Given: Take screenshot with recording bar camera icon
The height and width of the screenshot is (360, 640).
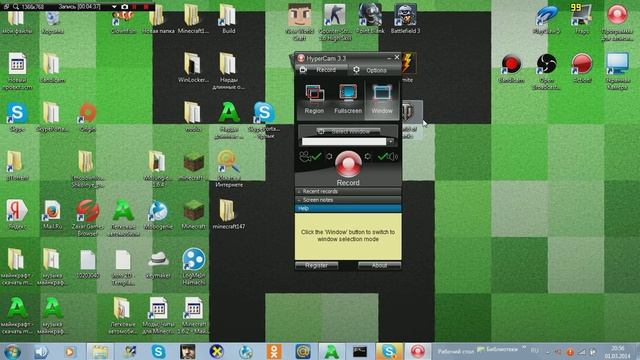Looking at the screenshot, I should coord(124,7).
